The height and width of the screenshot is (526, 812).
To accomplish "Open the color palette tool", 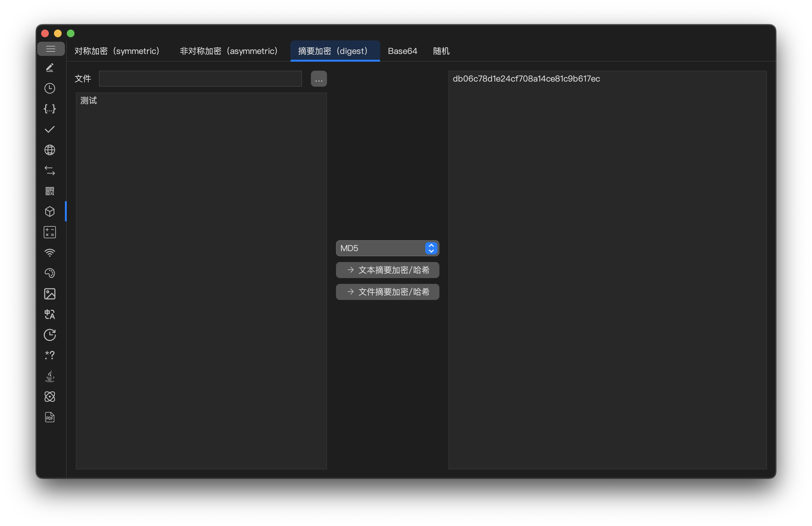I will point(50,273).
